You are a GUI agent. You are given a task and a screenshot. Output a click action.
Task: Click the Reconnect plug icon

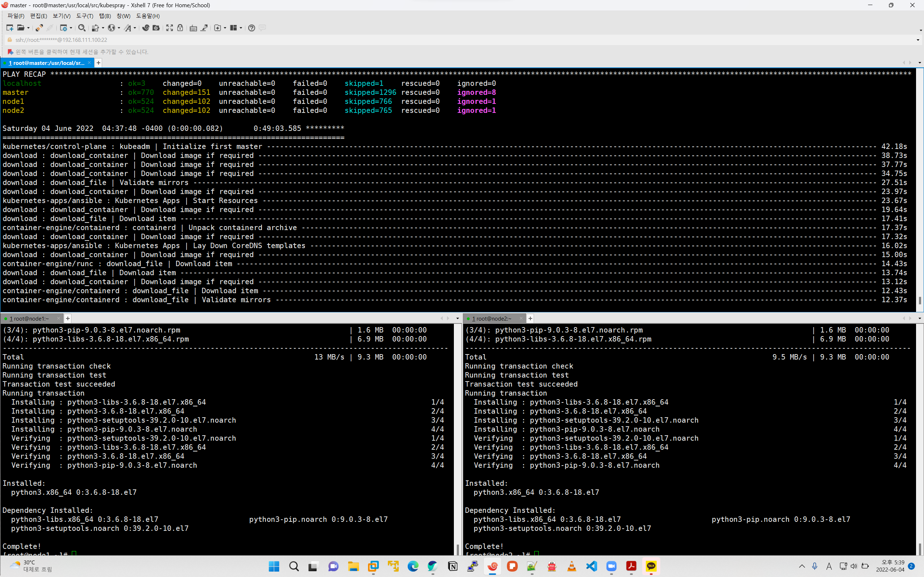pos(39,28)
